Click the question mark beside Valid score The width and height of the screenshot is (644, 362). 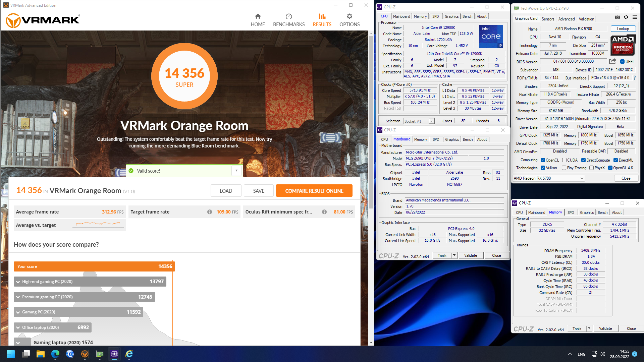pos(236,171)
